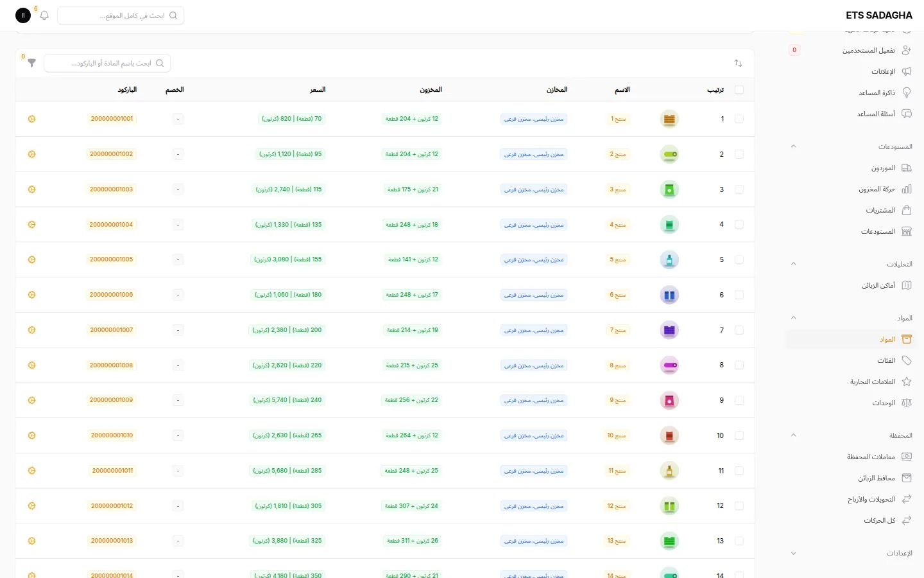Click the warehouse tag in the منتج 6 row
924x578 pixels.
tap(534, 295)
